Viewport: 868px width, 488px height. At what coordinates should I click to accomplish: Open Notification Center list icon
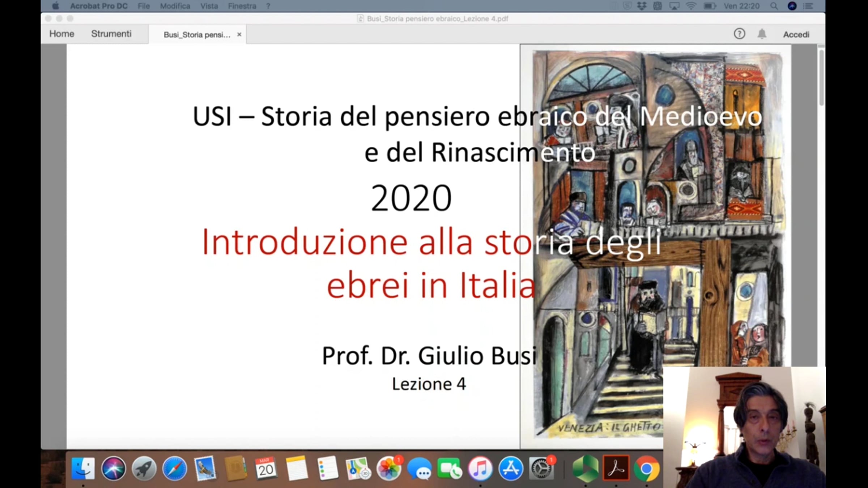click(808, 6)
